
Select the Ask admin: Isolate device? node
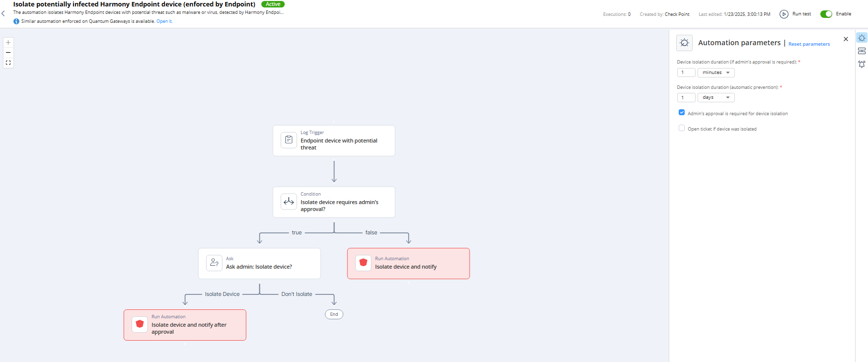[x=259, y=264]
